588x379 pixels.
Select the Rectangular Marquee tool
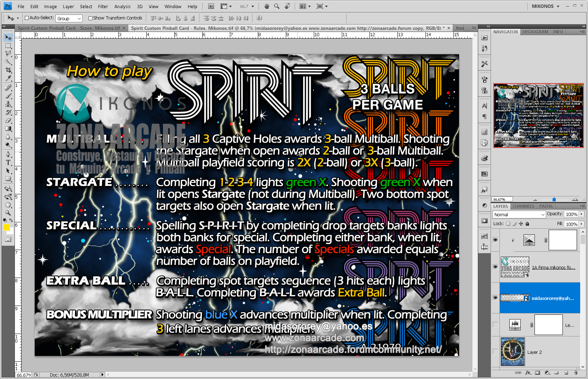pyautogui.click(x=8, y=45)
